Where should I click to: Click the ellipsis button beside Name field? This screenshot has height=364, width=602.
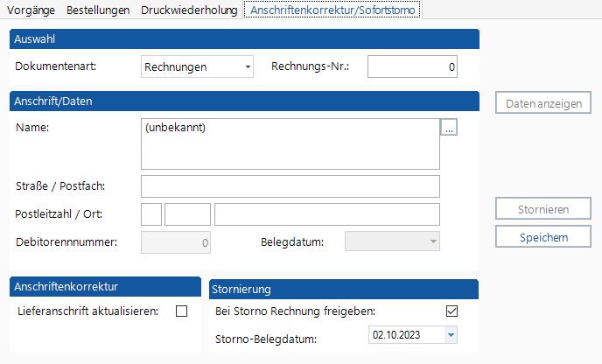[449, 129]
